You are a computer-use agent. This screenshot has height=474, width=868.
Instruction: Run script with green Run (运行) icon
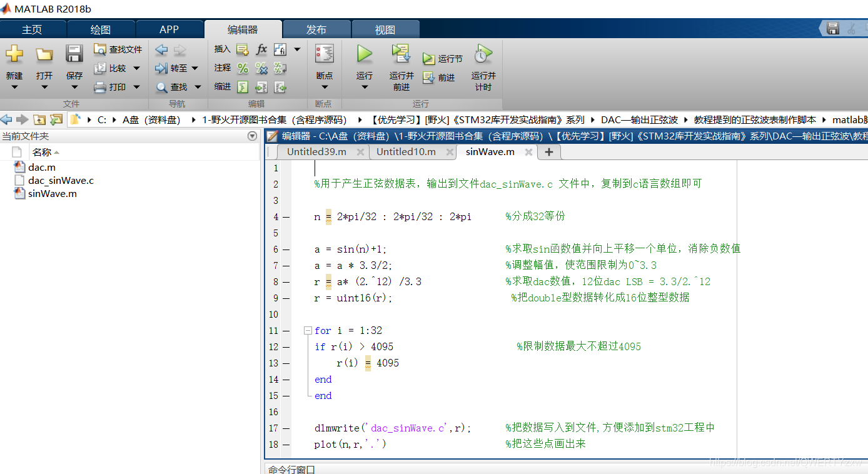tap(364, 54)
